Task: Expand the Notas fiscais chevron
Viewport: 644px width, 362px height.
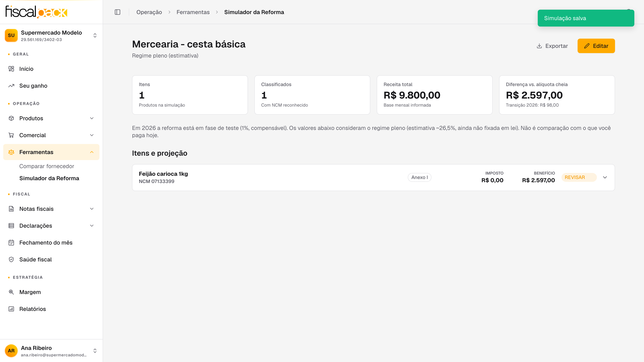Action: pyautogui.click(x=92, y=209)
